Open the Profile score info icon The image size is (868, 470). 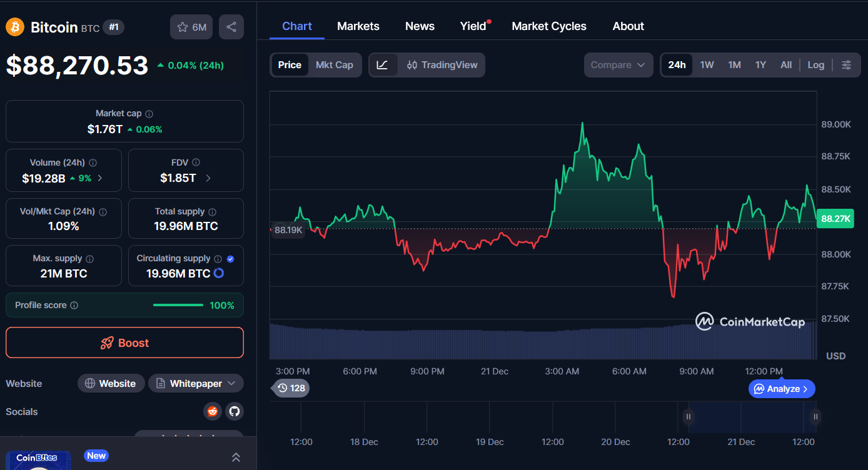click(x=74, y=306)
